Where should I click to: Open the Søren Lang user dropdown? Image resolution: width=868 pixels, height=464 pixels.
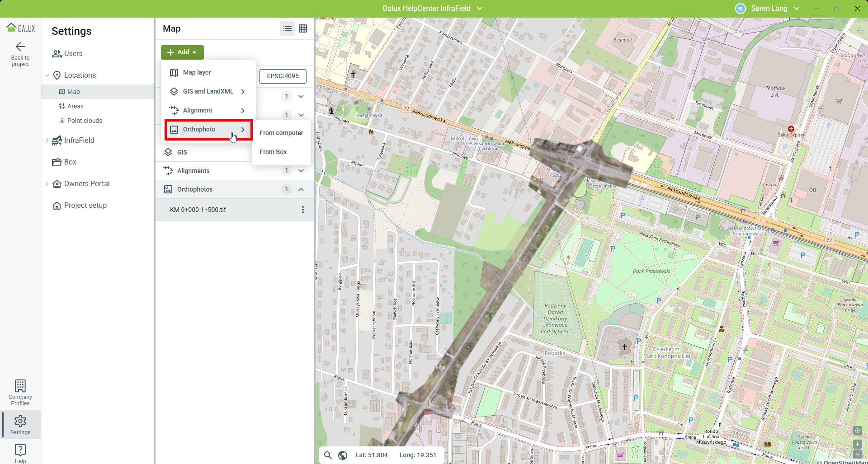pos(775,9)
